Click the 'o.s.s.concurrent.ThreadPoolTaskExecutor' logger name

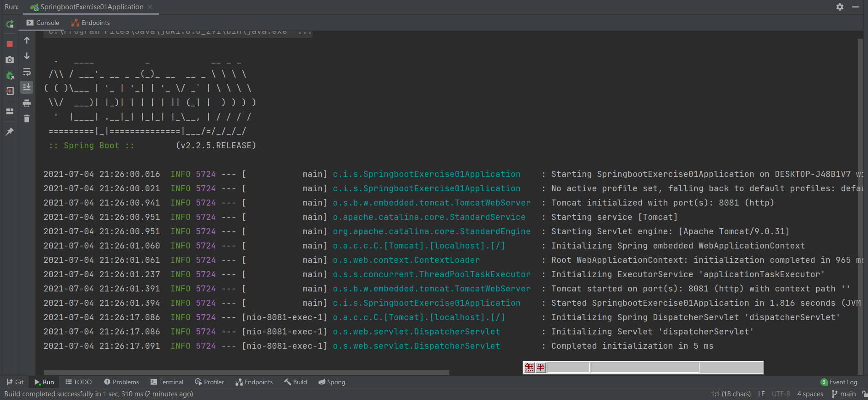tap(432, 274)
